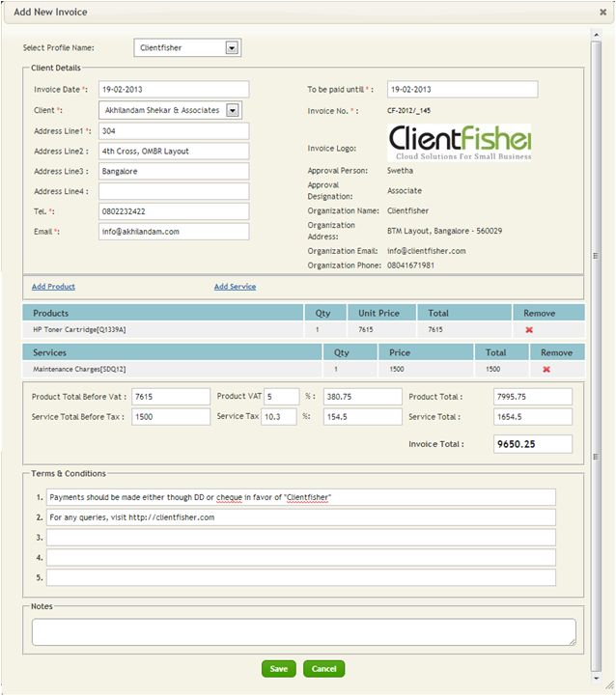Click organization email info@clientfisher.com

click(426, 251)
